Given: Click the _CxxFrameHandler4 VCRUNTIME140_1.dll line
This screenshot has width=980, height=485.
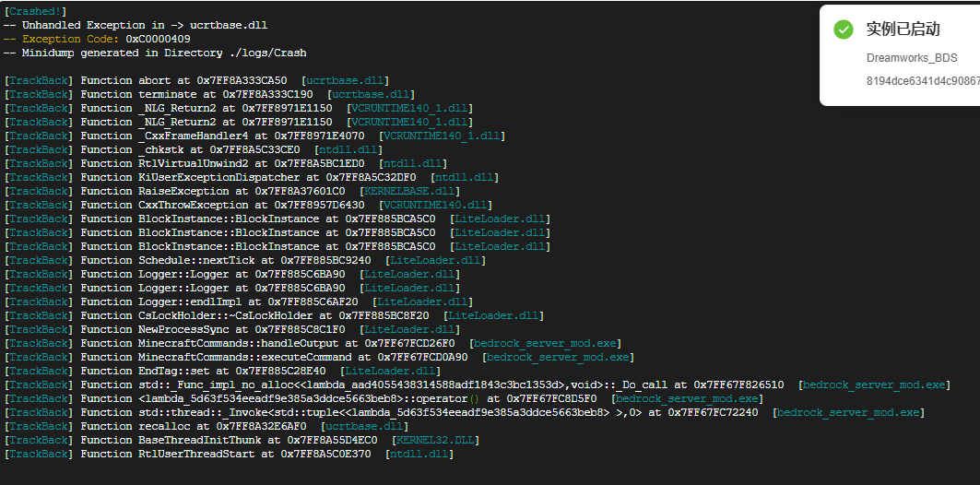Looking at the screenshot, I should (x=254, y=136).
